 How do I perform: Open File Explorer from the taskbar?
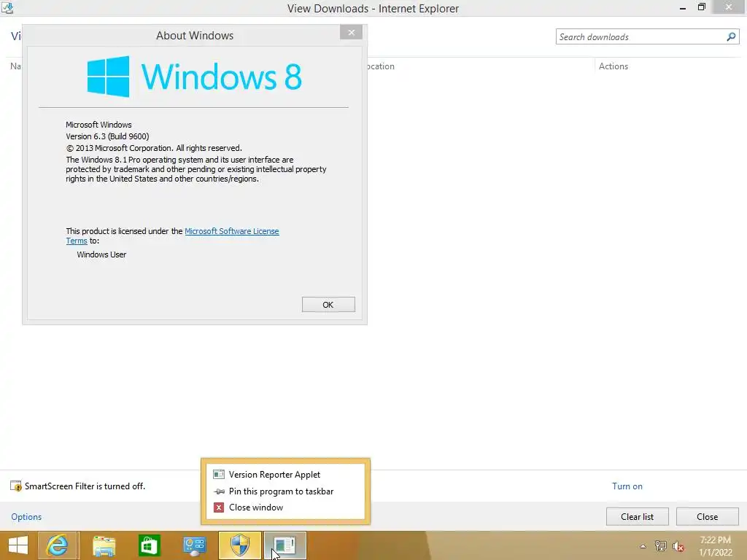104,545
